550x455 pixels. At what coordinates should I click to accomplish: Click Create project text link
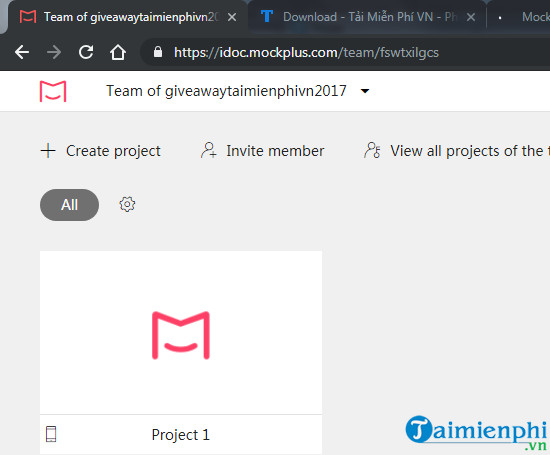click(113, 151)
